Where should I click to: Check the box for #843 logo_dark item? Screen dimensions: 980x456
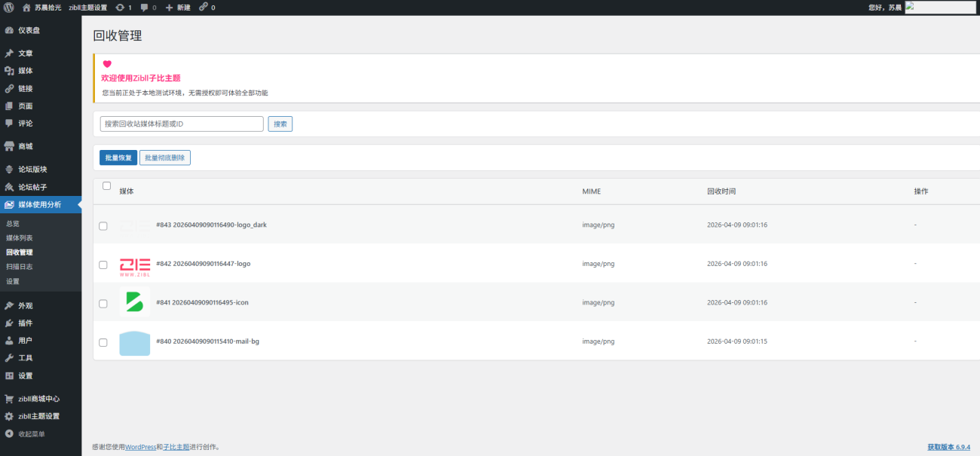point(103,226)
